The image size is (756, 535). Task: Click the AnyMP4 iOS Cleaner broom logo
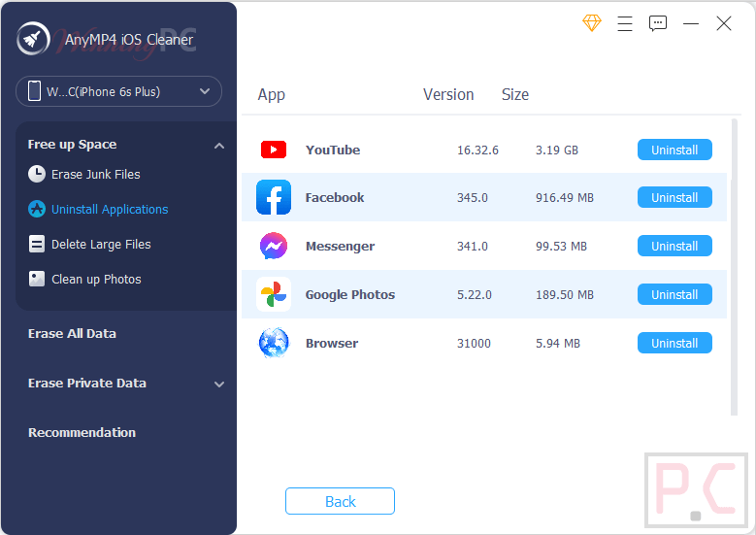coord(33,39)
